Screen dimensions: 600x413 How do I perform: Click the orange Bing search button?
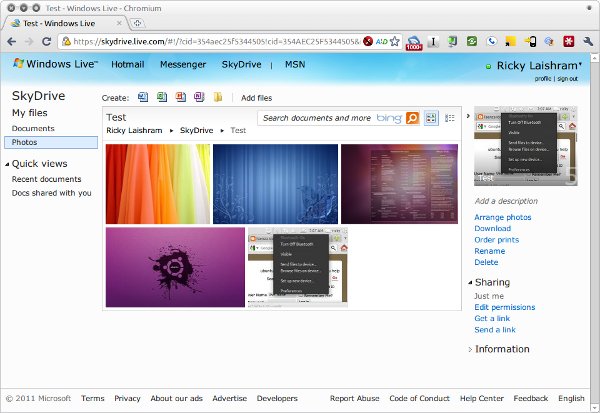(x=412, y=118)
